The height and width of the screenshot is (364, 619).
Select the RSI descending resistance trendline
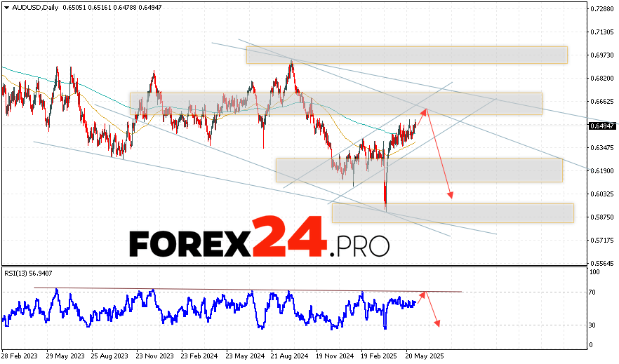coord(246,289)
